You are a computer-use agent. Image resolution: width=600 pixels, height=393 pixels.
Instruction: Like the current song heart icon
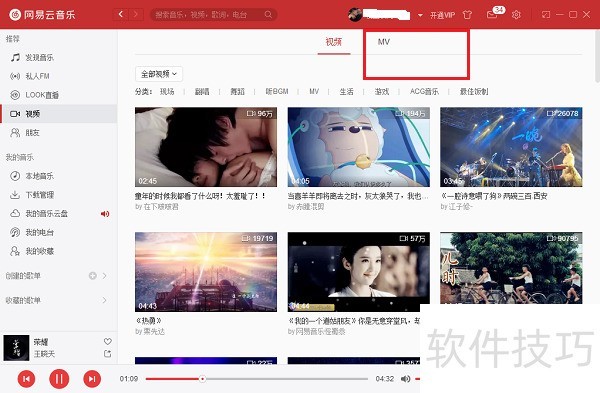click(108, 341)
